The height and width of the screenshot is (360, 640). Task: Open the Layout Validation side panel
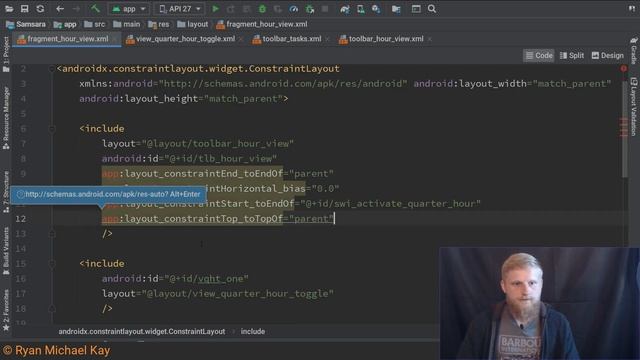(x=634, y=107)
